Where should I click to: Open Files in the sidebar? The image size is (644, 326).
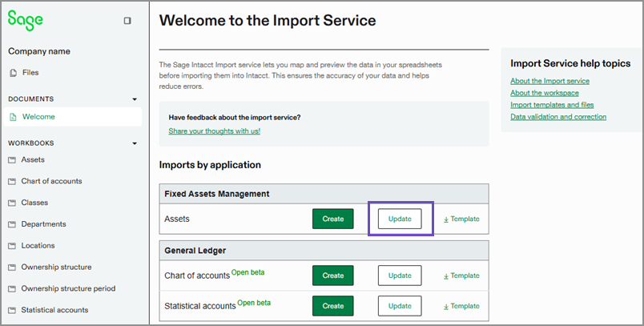point(30,73)
